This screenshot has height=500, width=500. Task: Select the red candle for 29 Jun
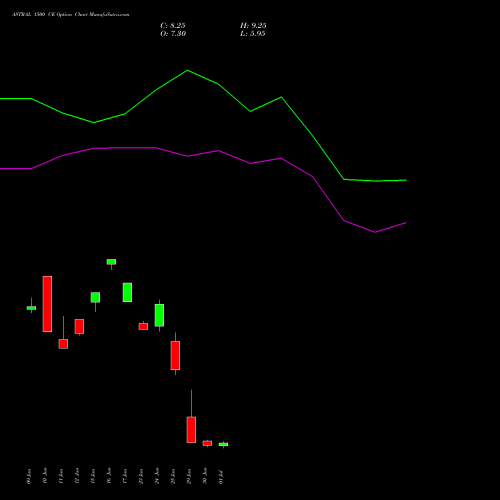[x=191, y=430]
